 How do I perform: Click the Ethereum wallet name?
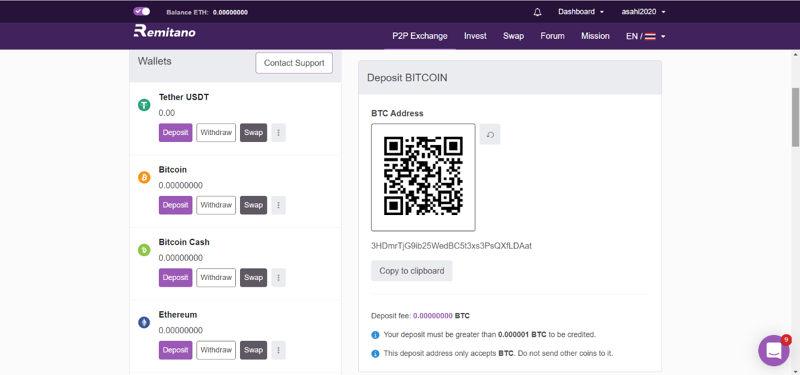(178, 314)
